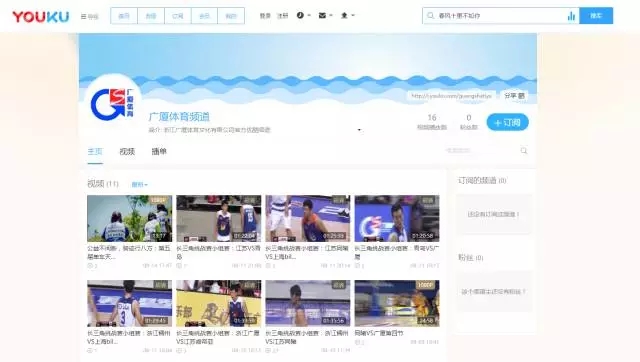
Task: Expand the channel description arrow
Action: [x=359, y=130]
